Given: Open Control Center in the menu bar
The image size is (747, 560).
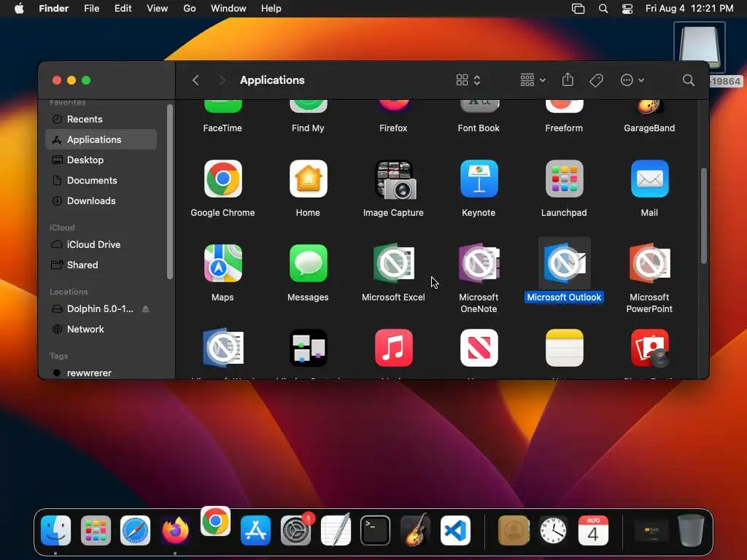Looking at the screenshot, I should [x=627, y=9].
